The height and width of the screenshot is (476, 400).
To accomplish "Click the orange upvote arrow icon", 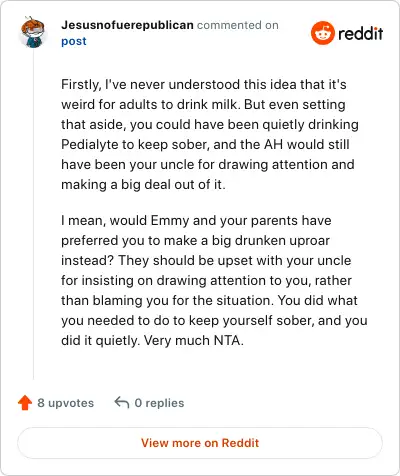I will click(x=25, y=403).
